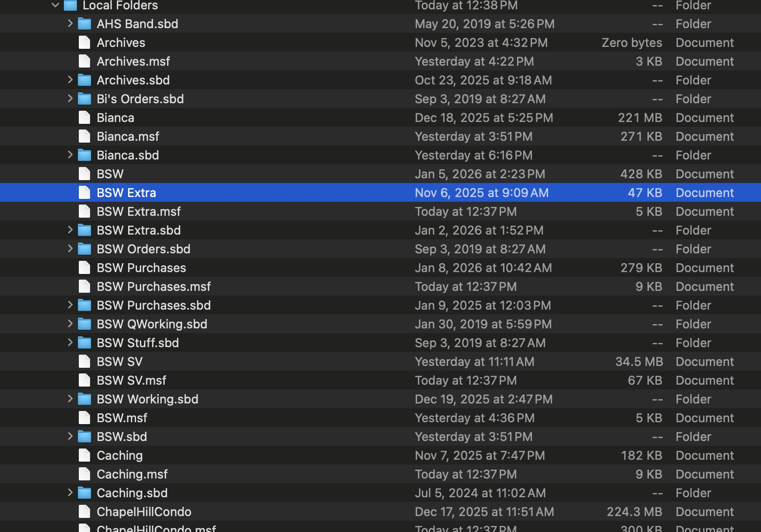The image size is (761, 532).
Task: Collapse the Local Folders tree
Action: [x=55, y=5]
